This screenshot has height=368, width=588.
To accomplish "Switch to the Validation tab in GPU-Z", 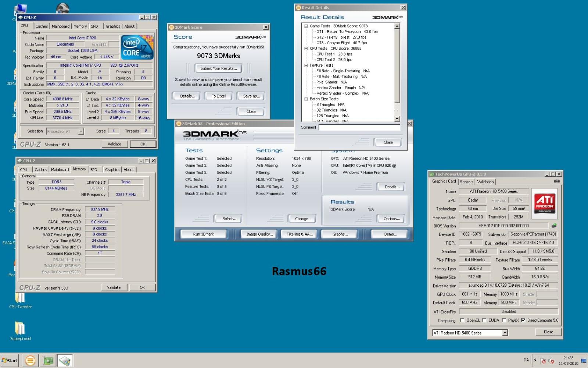I will (485, 182).
